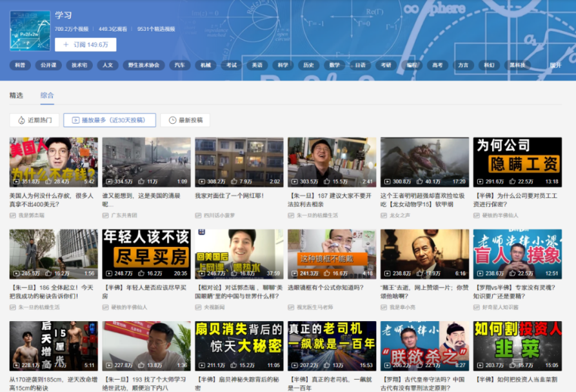
Task: Open the 扇贝消失背后的惊天大秘密 thumbnail
Action: coord(239,346)
